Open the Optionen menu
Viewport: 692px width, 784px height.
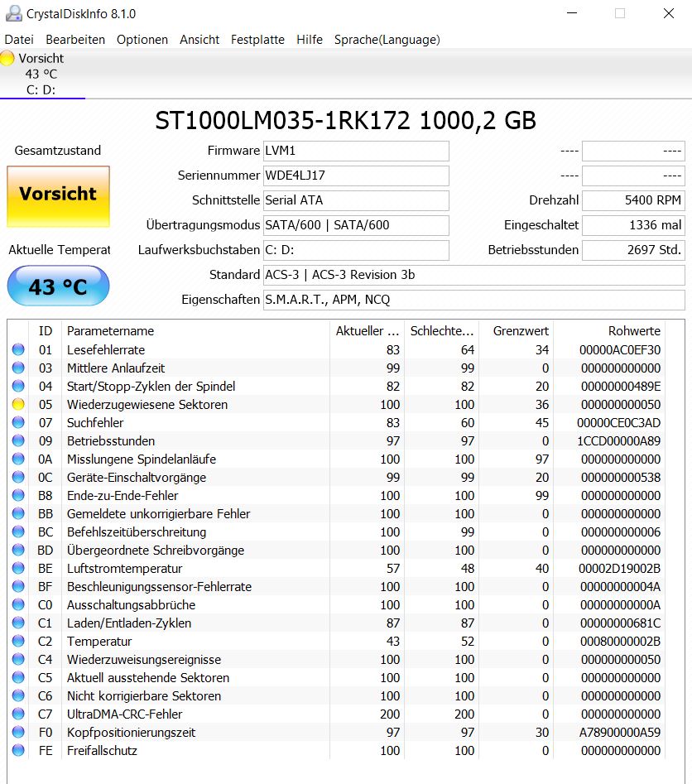pos(142,40)
